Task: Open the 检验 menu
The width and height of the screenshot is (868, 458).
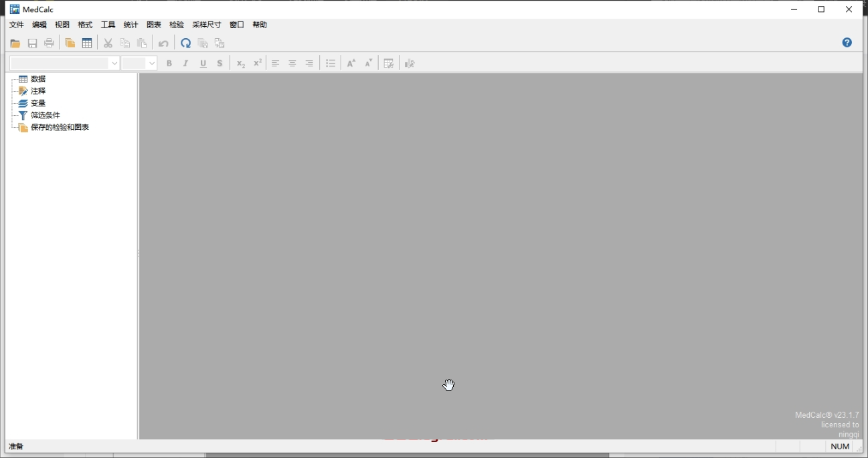Action: click(177, 25)
